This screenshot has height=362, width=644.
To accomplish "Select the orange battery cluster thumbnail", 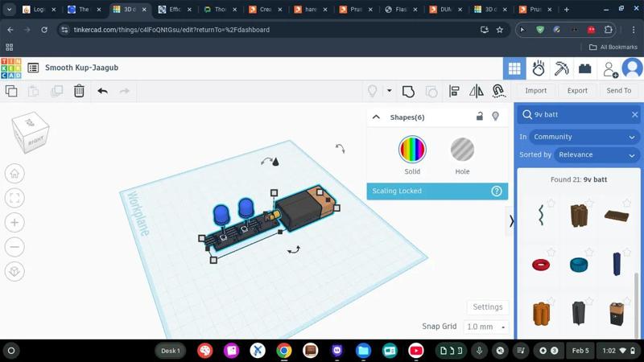I will pos(541,314).
